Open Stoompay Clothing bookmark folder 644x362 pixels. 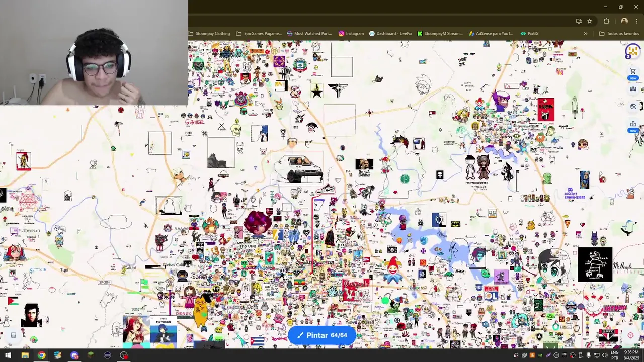(x=209, y=34)
